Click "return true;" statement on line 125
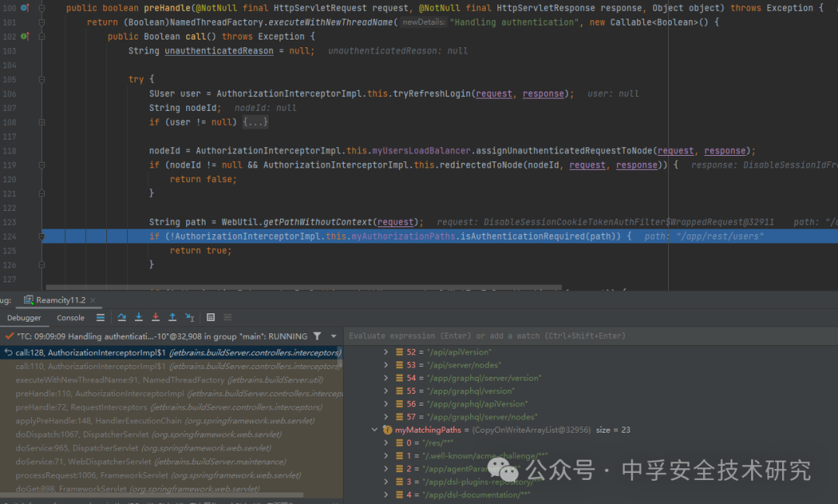The image size is (838, 504). 200,250
